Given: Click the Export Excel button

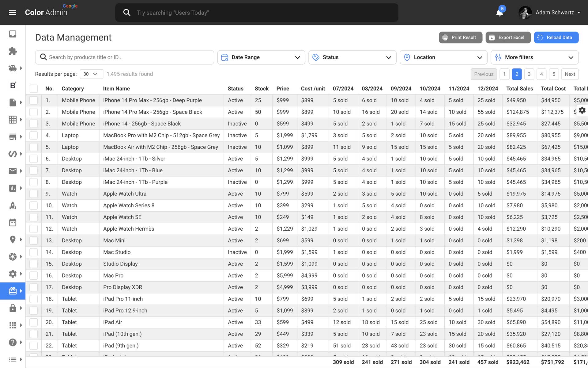Looking at the screenshot, I should (x=508, y=37).
